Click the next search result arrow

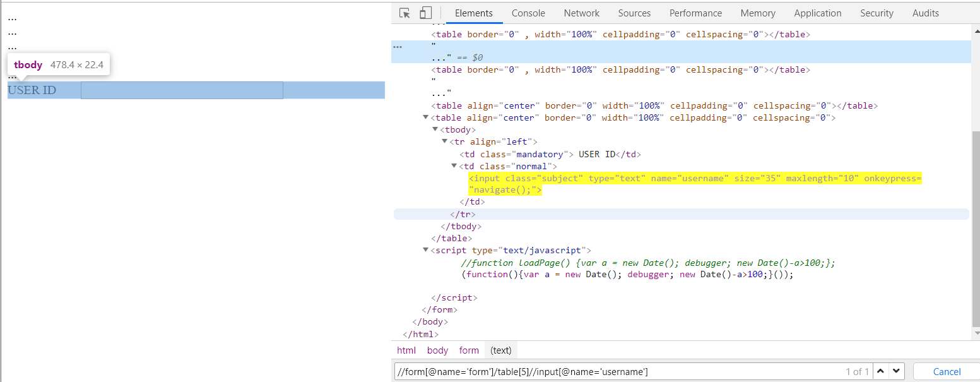pos(896,371)
